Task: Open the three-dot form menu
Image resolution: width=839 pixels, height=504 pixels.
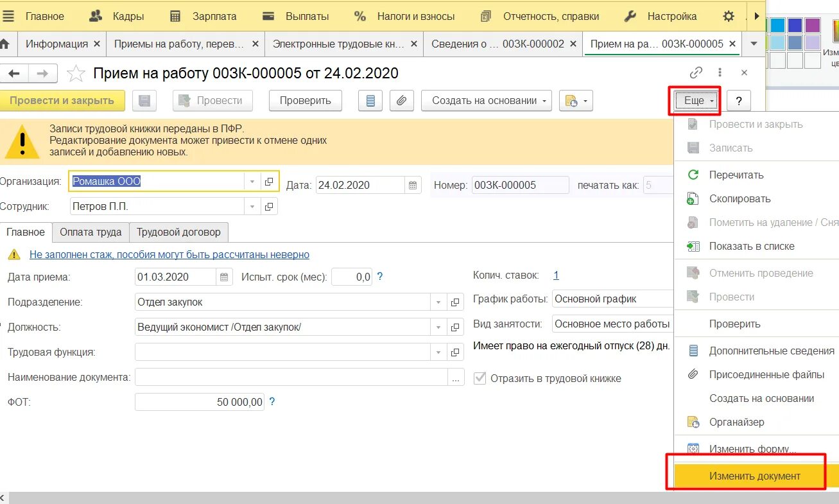Action: (720, 73)
